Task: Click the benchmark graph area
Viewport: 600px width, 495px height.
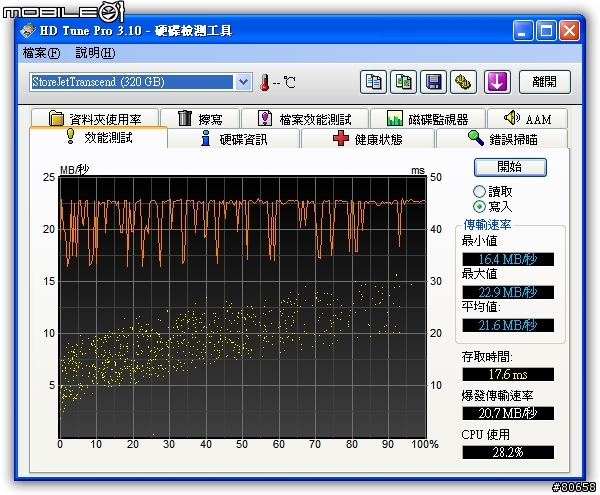Action: click(243, 307)
